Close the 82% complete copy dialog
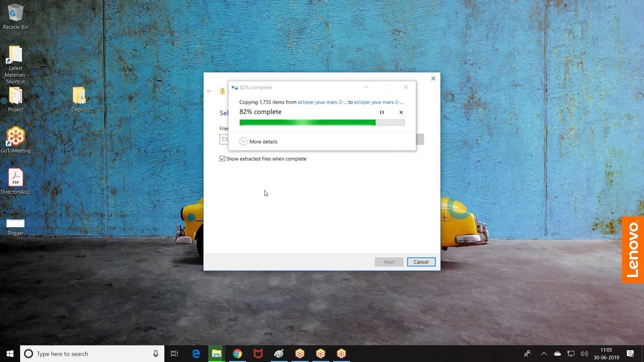644x362 pixels. (x=406, y=87)
